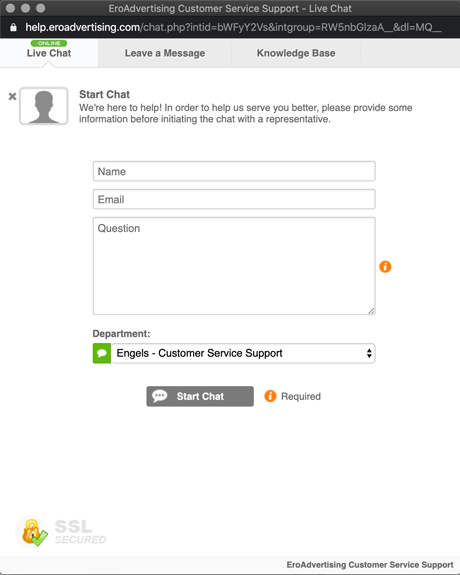The height and width of the screenshot is (575, 460).
Task: Click the green maximize window button
Action: pos(41,8)
